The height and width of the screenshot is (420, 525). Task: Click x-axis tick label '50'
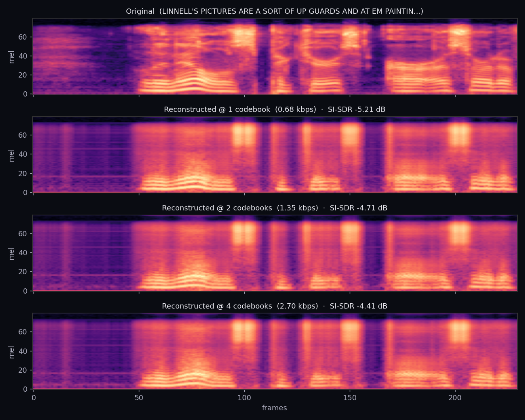[139, 398]
